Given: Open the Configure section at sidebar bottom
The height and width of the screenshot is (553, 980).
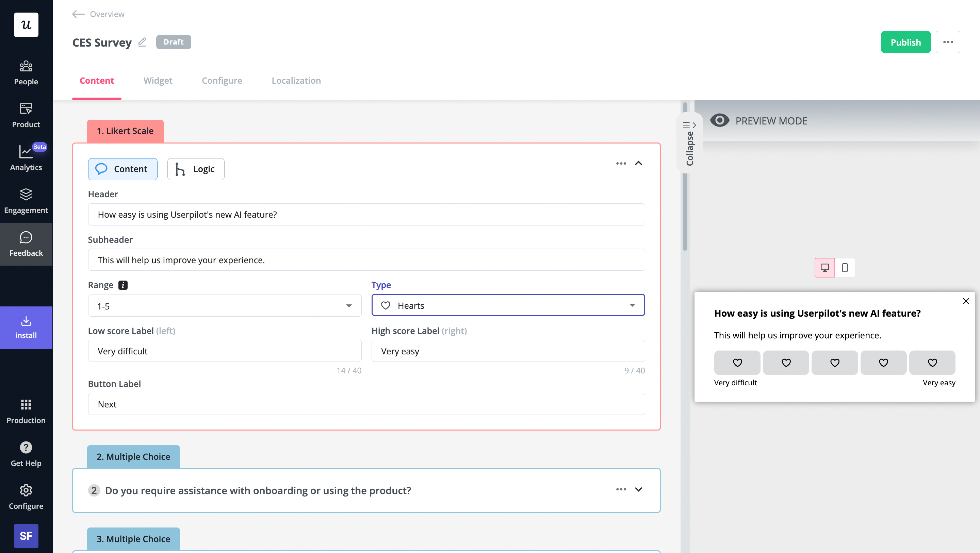Looking at the screenshot, I should click(x=26, y=496).
